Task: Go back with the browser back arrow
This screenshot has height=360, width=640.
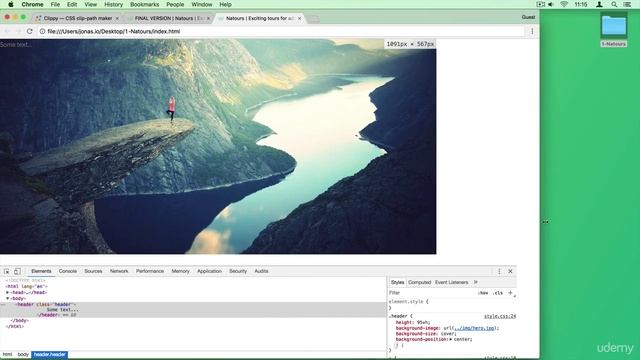Action: [x=7, y=31]
